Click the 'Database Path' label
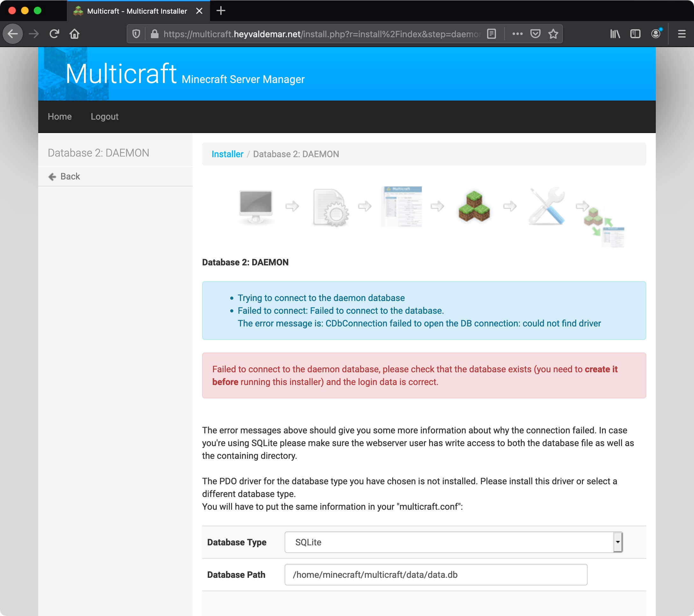Viewport: 694px width, 616px height. coord(236,575)
